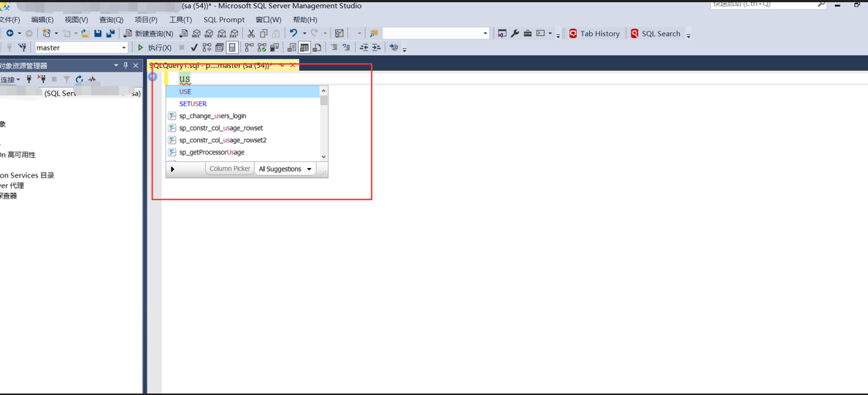The image size is (868, 395).
Task: Click the Copy icon
Action: 264,34
